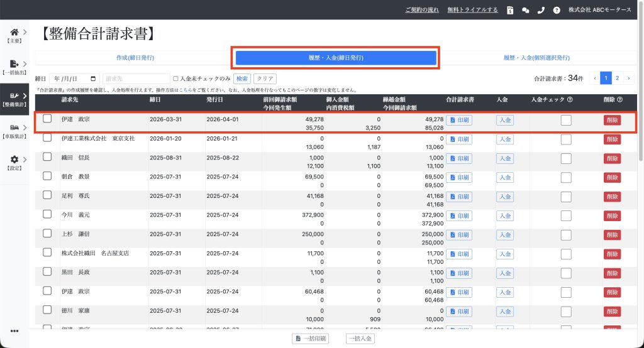Delete the 朝倉 教景 invoice with 削除
Screen dimensions: 644x348
click(x=611, y=178)
